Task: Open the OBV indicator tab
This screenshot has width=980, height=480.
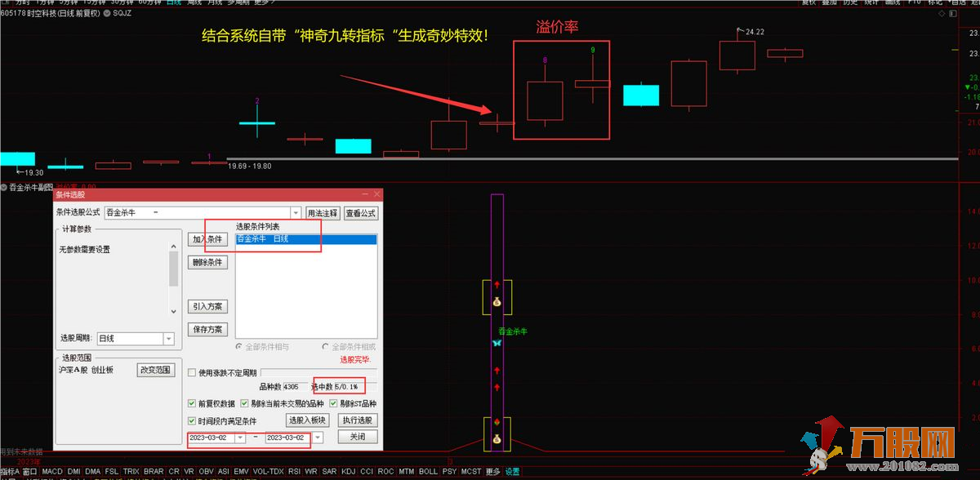Action: coord(206,472)
